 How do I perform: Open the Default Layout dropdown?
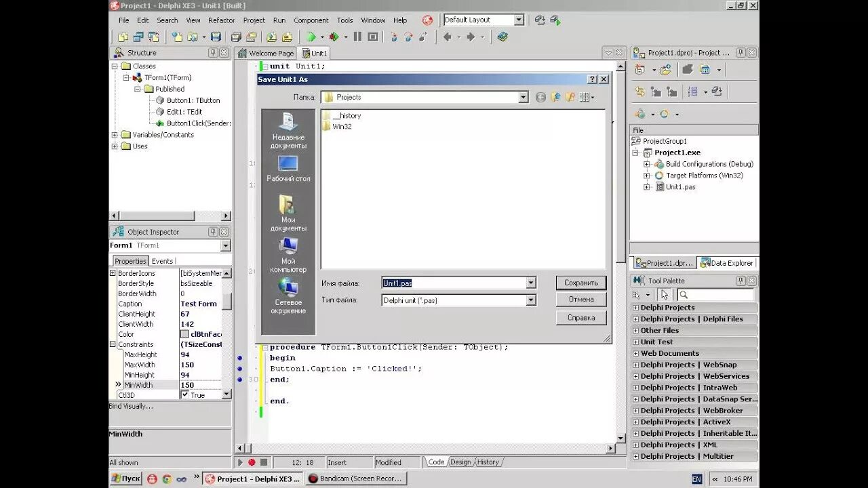[519, 20]
